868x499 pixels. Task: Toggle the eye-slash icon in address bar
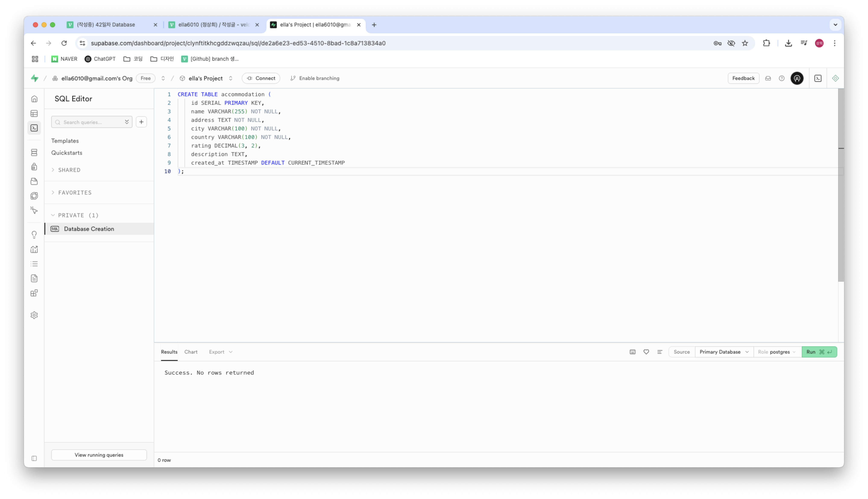coord(731,43)
